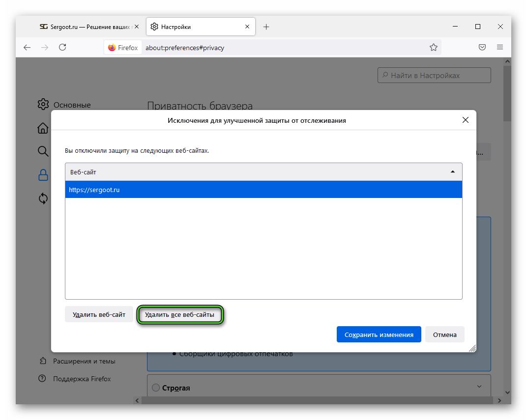Image resolution: width=527 pixels, height=420 pixels.
Task: Click the Отмена button
Action: pos(444,335)
